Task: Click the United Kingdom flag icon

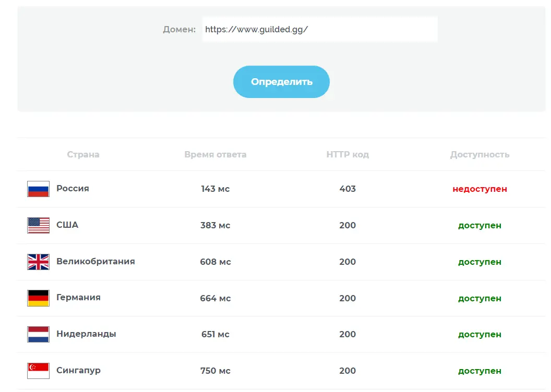Action: 38,262
